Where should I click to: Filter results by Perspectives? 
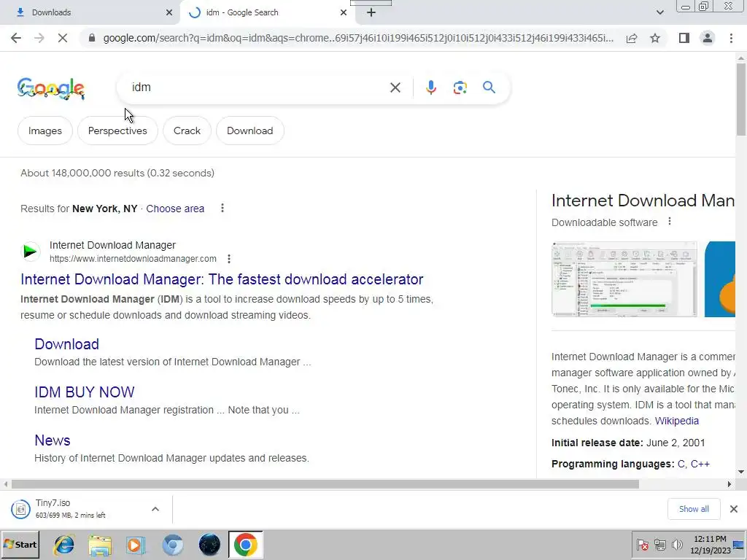click(x=117, y=131)
